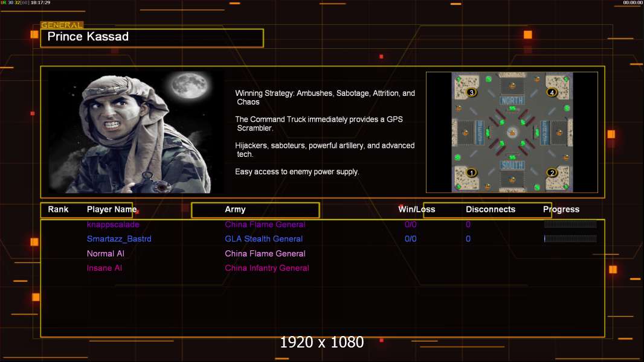Click the Winning Strategy description line
644x362 pixels.
point(325,98)
